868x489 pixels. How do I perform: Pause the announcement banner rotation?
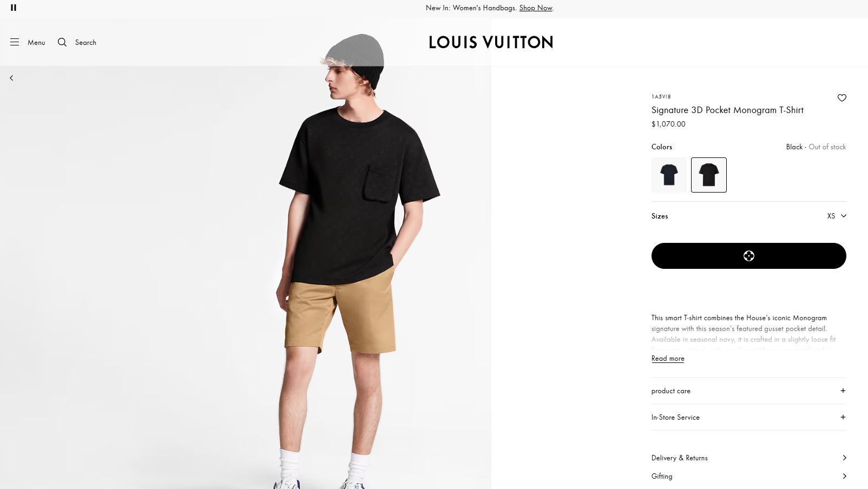coord(14,8)
